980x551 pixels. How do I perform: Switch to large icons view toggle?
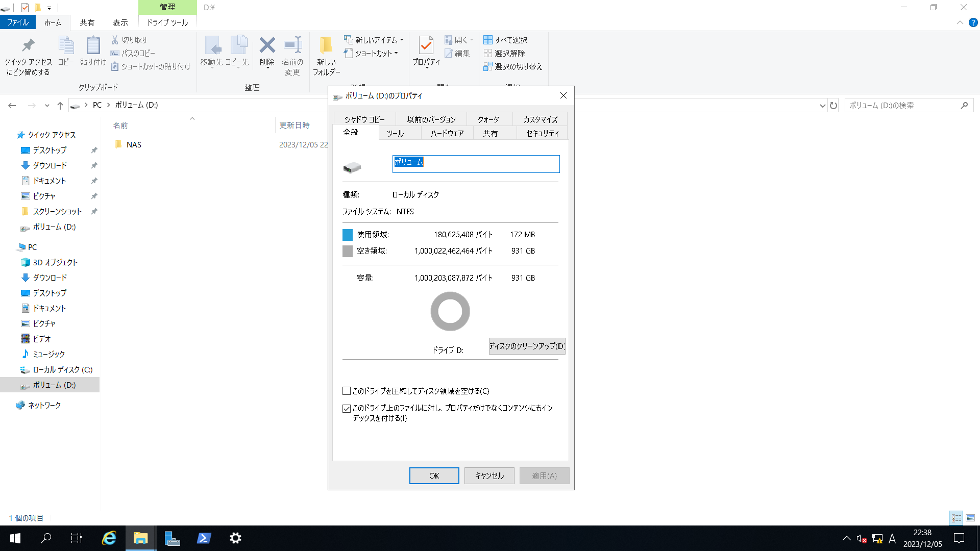tap(970, 518)
